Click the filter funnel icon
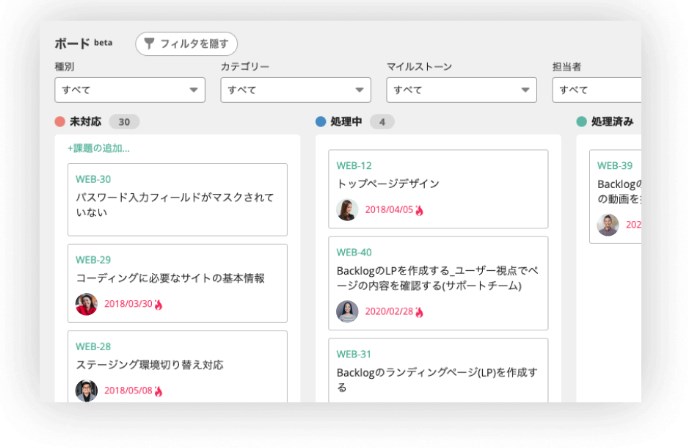This screenshot has height=448, width=700. (x=149, y=44)
